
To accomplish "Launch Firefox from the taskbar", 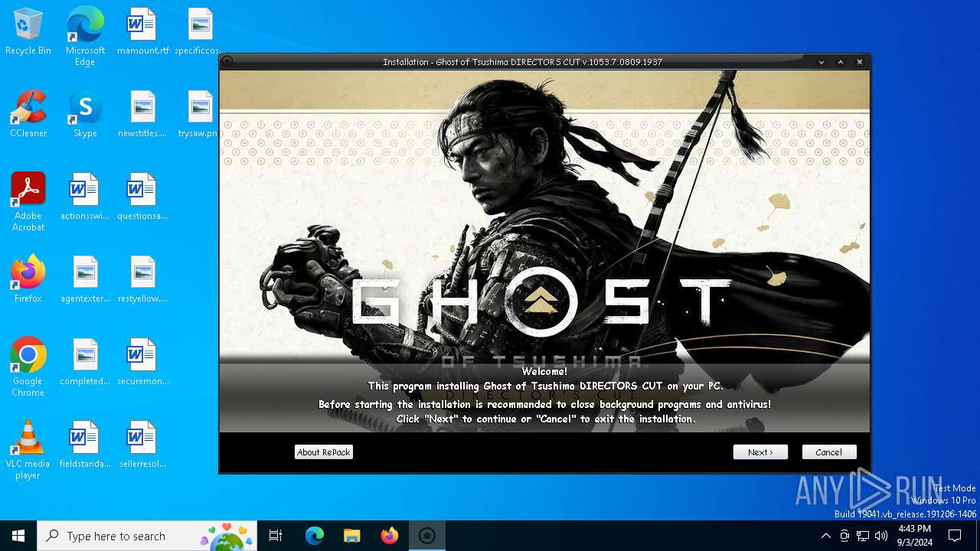I will (390, 536).
